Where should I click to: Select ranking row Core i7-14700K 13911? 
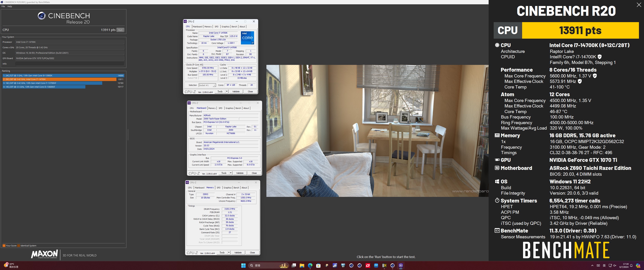tap(63, 79)
